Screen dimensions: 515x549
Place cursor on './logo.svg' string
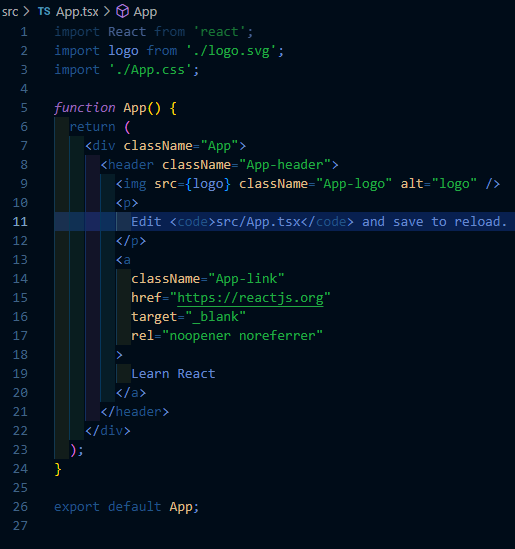[x=231, y=51]
